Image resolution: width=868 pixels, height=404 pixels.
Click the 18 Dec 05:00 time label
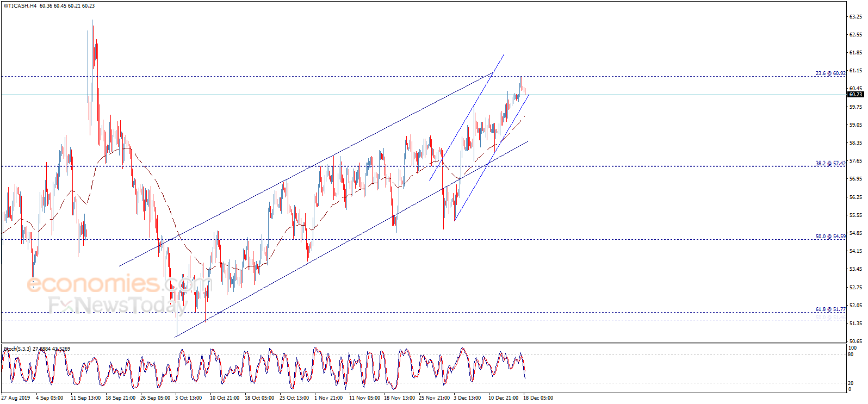[538, 398]
